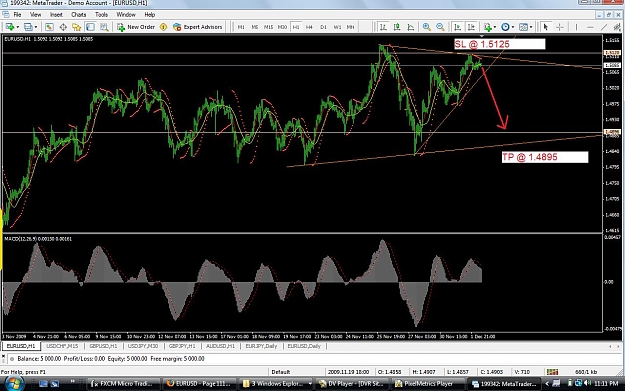Expand the Profiles dropdown arrow
Image resolution: width=625 pixels, height=391 pixels.
click(x=36, y=27)
